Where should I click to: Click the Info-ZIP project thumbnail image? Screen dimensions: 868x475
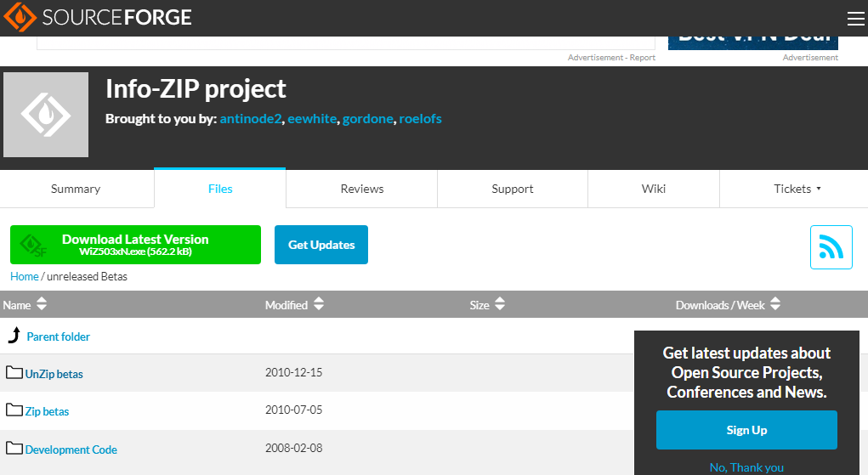tap(46, 115)
